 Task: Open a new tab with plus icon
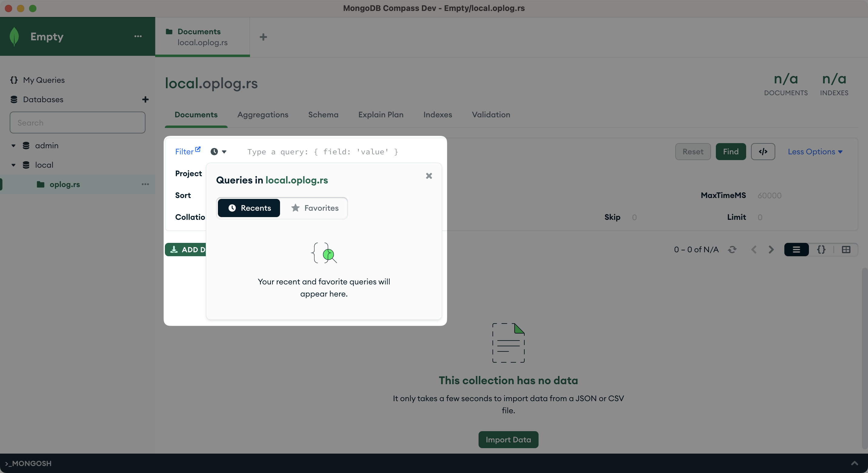[x=263, y=37]
